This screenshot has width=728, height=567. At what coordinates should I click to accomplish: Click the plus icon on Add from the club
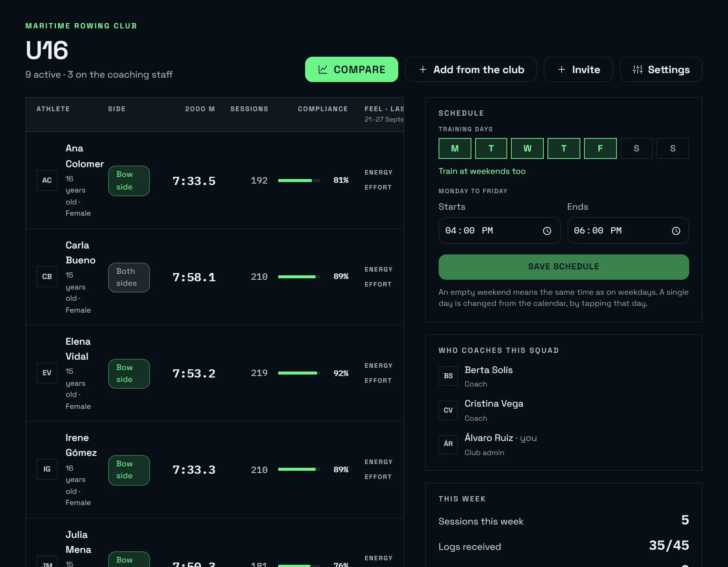[423, 69]
